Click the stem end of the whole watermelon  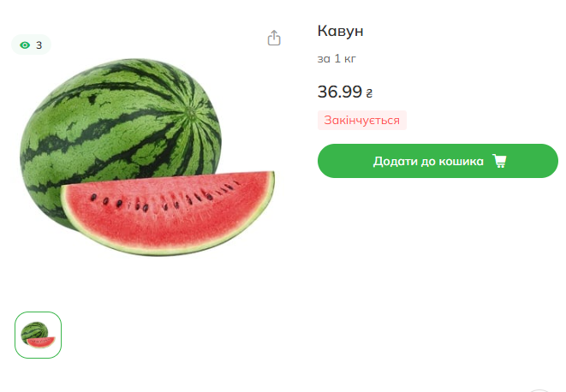(189, 113)
